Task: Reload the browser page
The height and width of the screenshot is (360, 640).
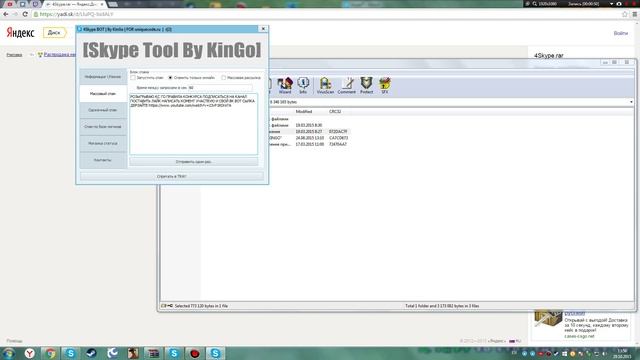Action: pyautogui.click(x=25, y=14)
